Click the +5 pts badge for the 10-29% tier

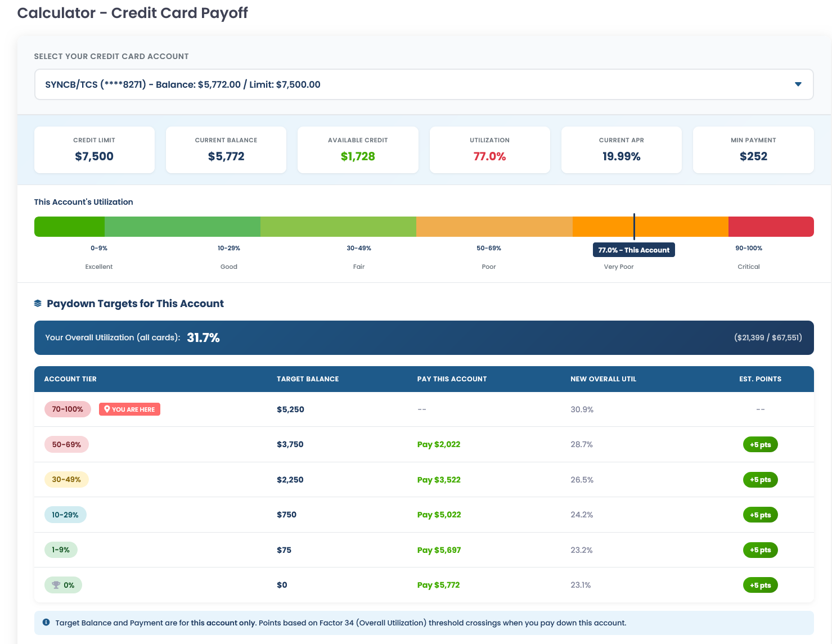[x=760, y=515]
